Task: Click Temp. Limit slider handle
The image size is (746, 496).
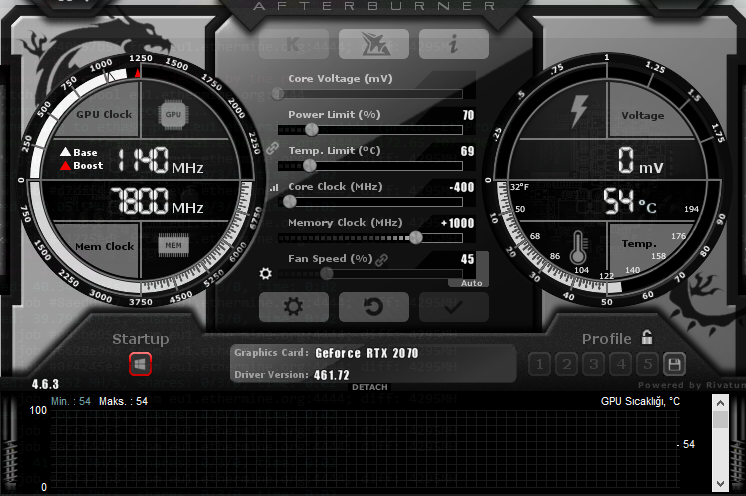Action: click(310, 165)
